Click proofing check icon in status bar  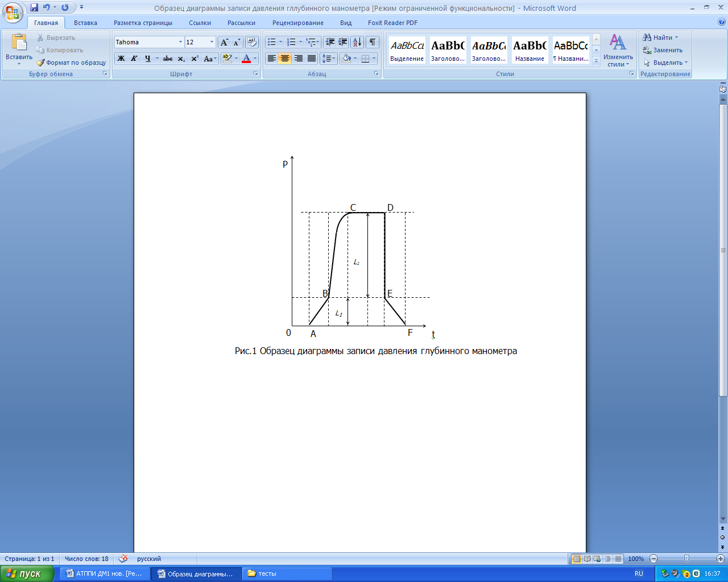click(123, 559)
